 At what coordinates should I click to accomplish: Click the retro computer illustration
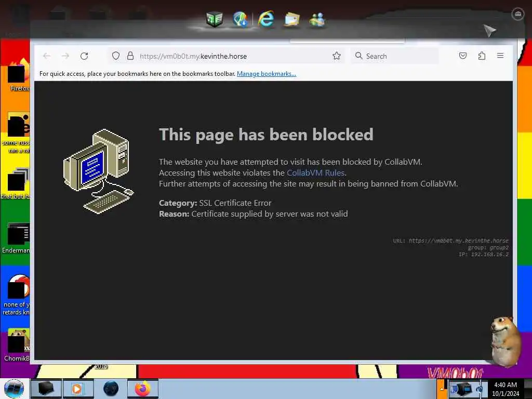pyautogui.click(x=99, y=171)
